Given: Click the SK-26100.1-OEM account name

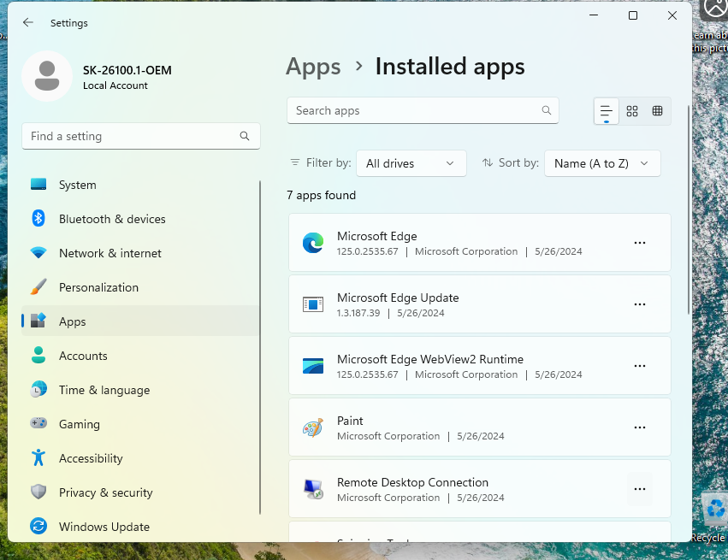Looking at the screenshot, I should coord(127,70).
